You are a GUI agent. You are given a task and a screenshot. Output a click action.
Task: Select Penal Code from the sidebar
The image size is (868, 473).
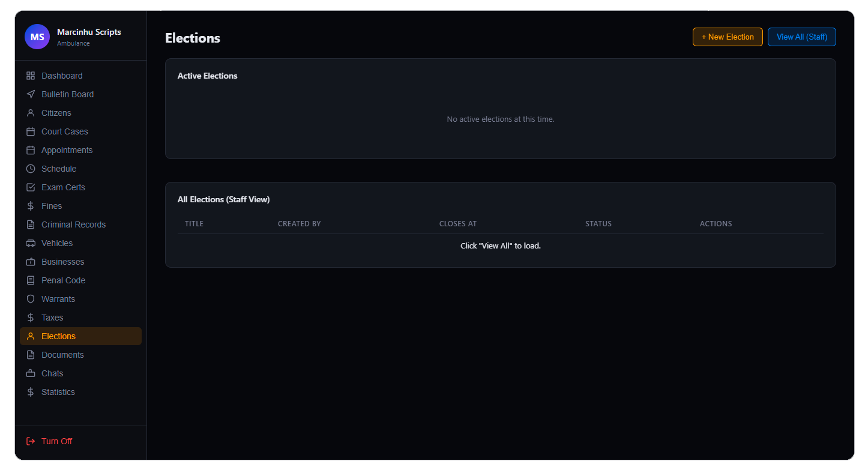63,280
